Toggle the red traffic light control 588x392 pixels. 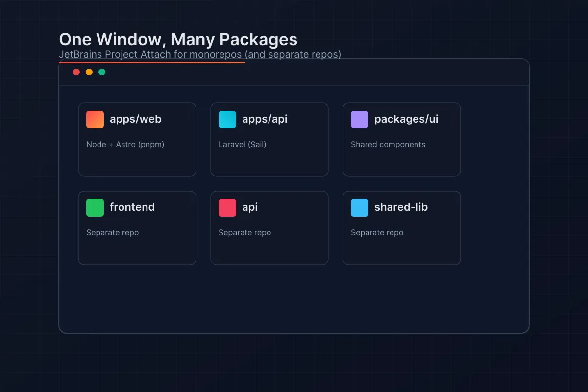pyautogui.click(x=76, y=72)
